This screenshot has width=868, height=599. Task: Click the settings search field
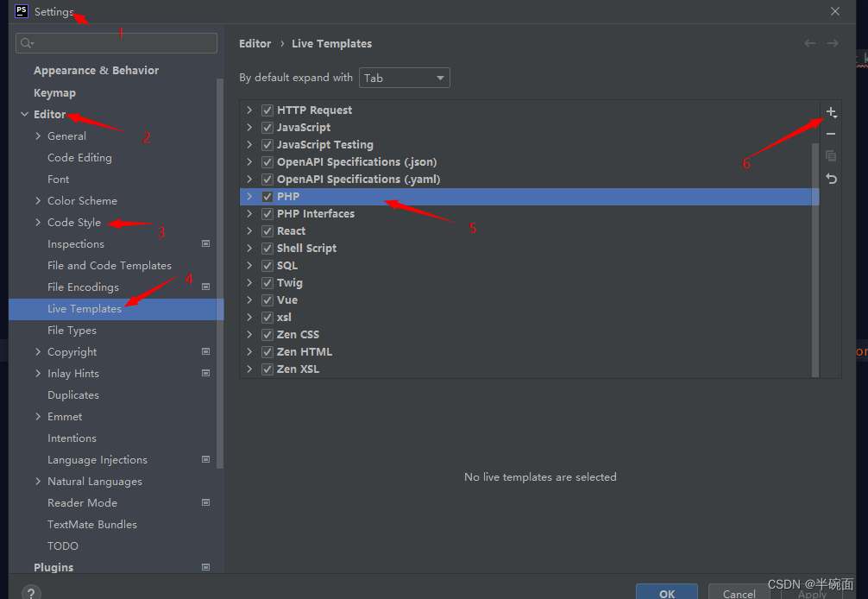coord(116,43)
